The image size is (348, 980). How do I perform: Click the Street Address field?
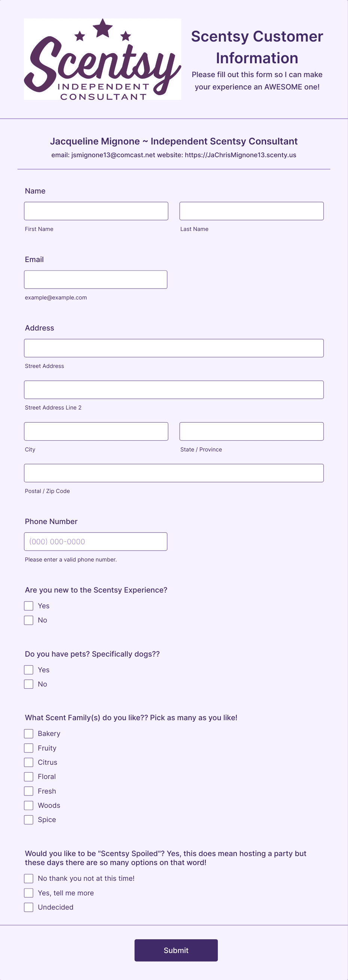point(174,348)
